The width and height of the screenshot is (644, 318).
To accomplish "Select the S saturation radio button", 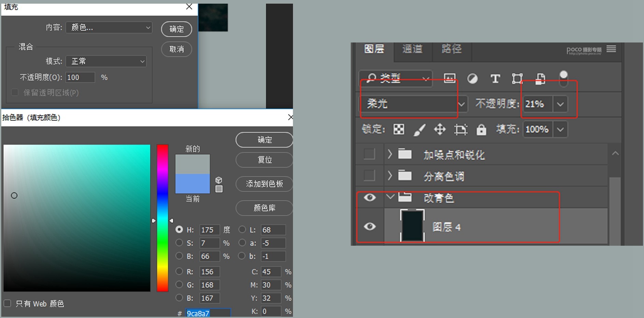I will coord(179,243).
